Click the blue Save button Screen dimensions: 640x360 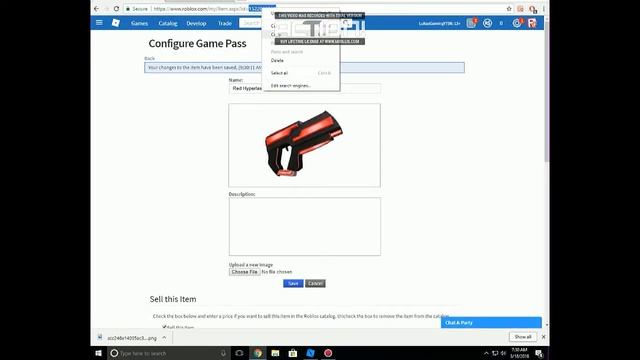click(x=293, y=283)
